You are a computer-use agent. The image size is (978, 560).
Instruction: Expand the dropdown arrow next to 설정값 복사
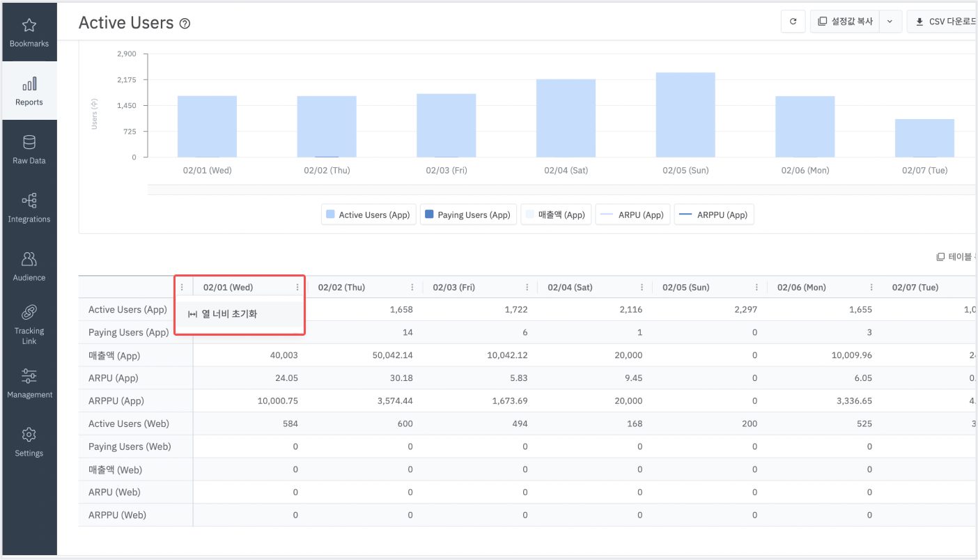890,22
